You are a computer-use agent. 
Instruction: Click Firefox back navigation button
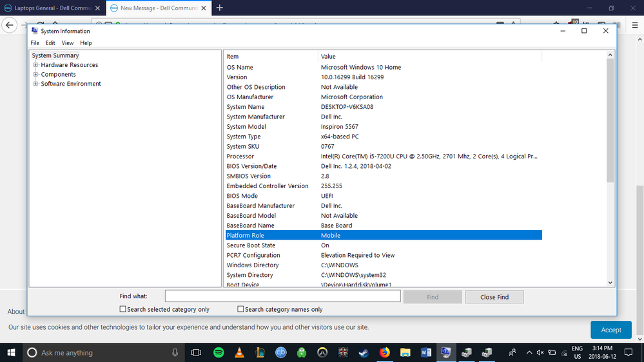pyautogui.click(x=10, y=25)
